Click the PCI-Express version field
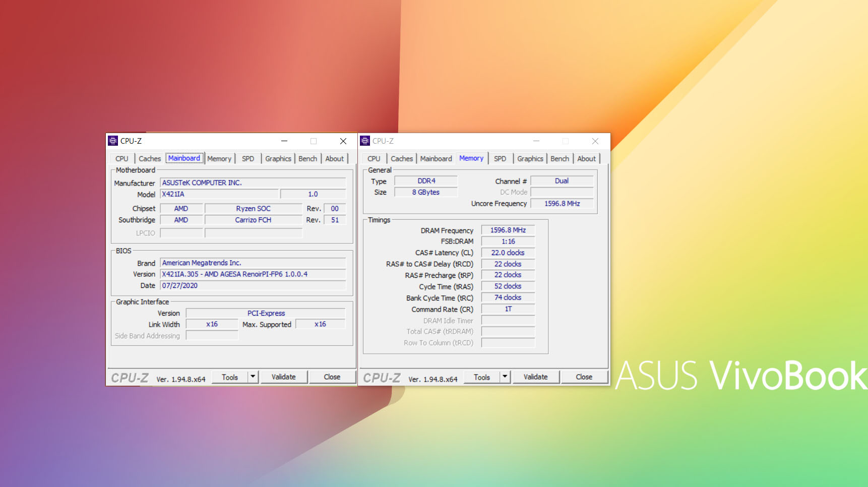 tap(266, 313)
